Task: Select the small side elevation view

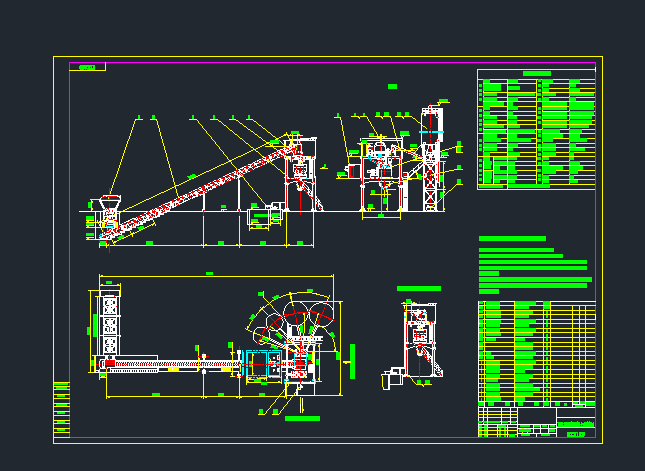Action: click(x=413, y=345)
